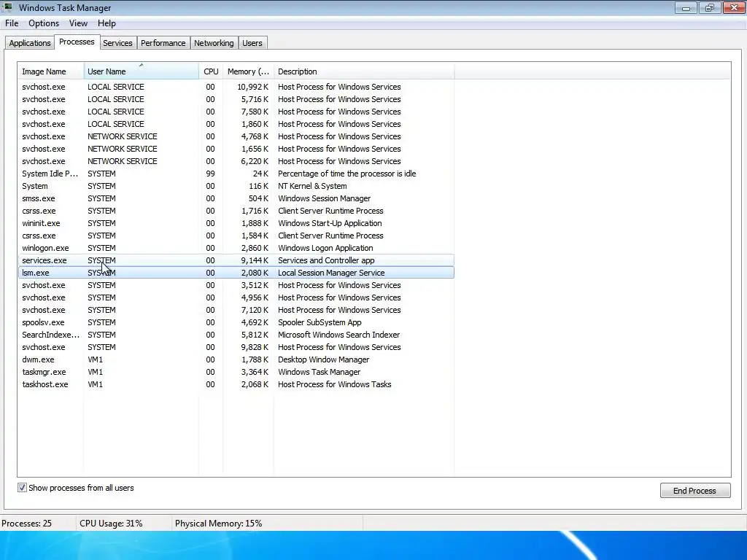The image size is (747, 560).
Task: Restore down the Task Manager window
Action: [710, 7]
